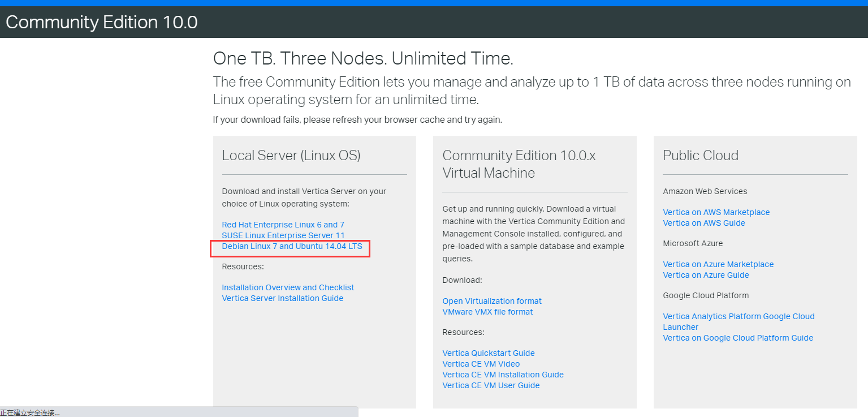868x417 pixels.
Task: Click the Local Server (Linux OS) heading
Action: coord(291,156)
